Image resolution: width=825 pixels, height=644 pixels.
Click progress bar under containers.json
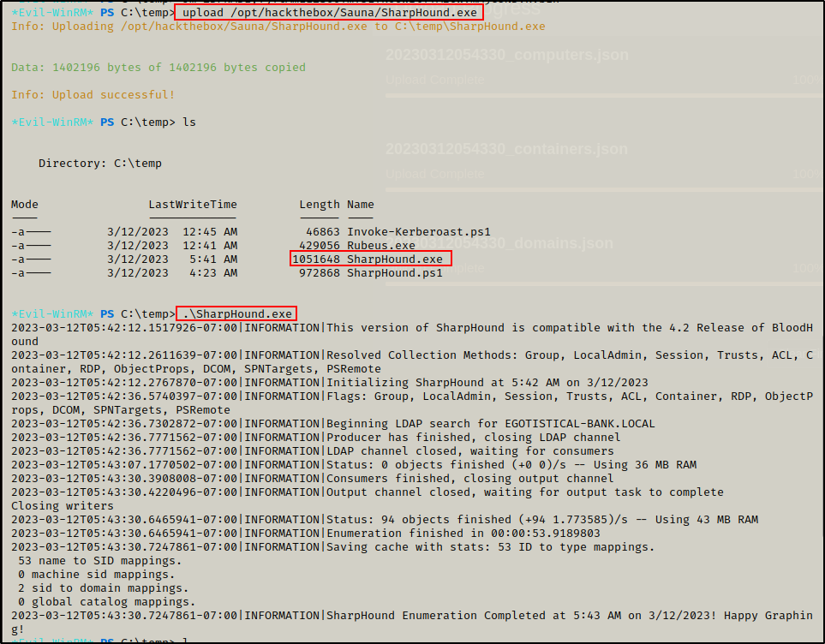603,190
